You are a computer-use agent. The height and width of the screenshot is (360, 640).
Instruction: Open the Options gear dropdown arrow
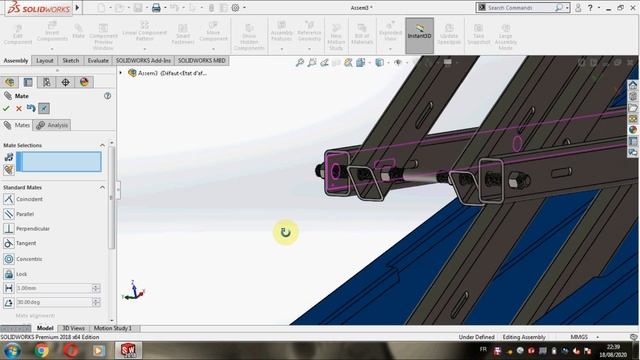click(244, 8)
